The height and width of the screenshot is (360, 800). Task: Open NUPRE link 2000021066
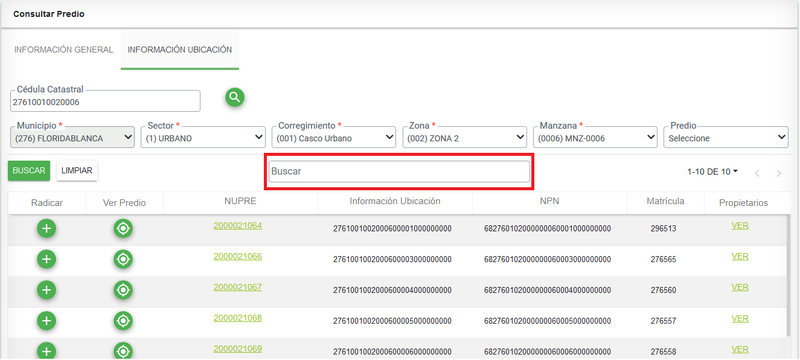point(238,256)
